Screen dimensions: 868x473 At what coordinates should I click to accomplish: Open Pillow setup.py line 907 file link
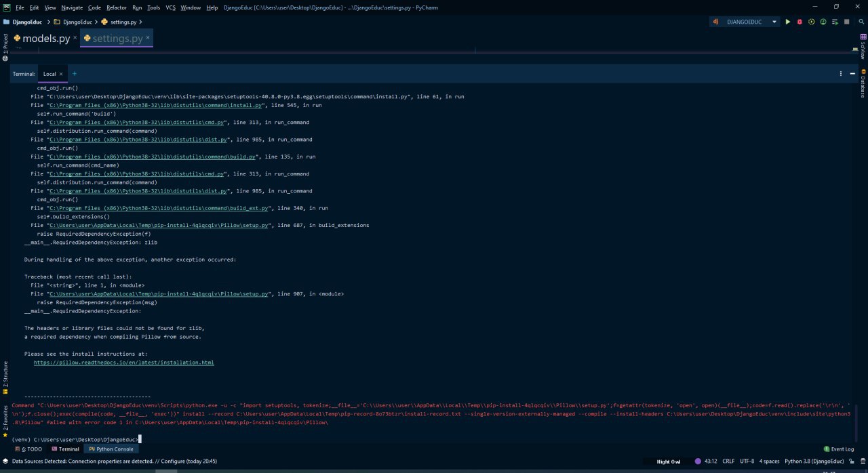pos(159,294)
